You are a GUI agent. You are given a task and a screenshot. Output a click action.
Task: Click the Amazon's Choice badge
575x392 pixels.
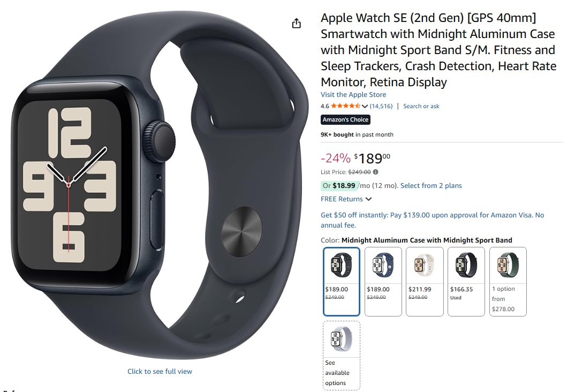click(x=345, y=119)
